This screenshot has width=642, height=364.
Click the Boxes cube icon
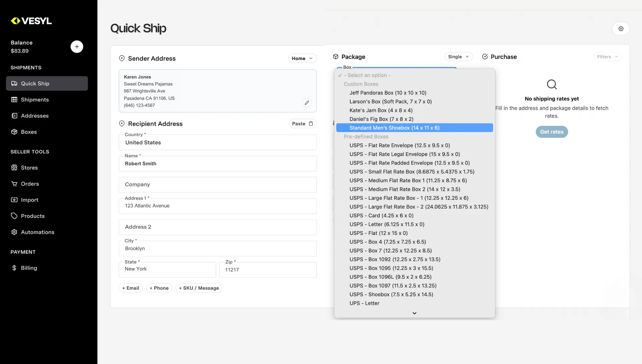(14, 132)
